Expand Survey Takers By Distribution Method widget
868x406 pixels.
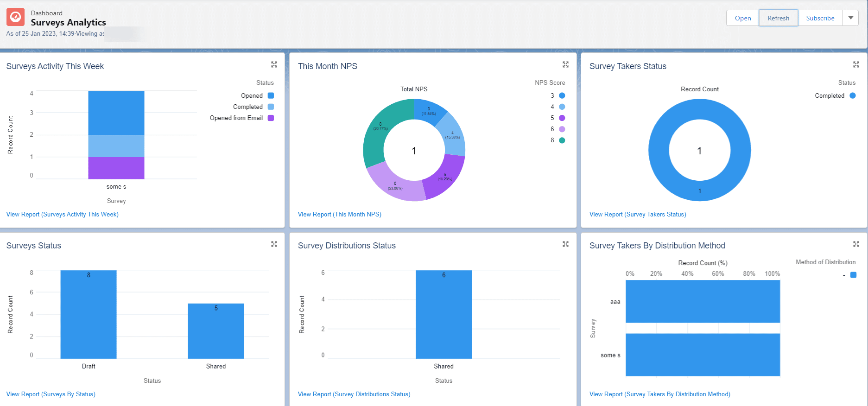[x=856, y=244]
